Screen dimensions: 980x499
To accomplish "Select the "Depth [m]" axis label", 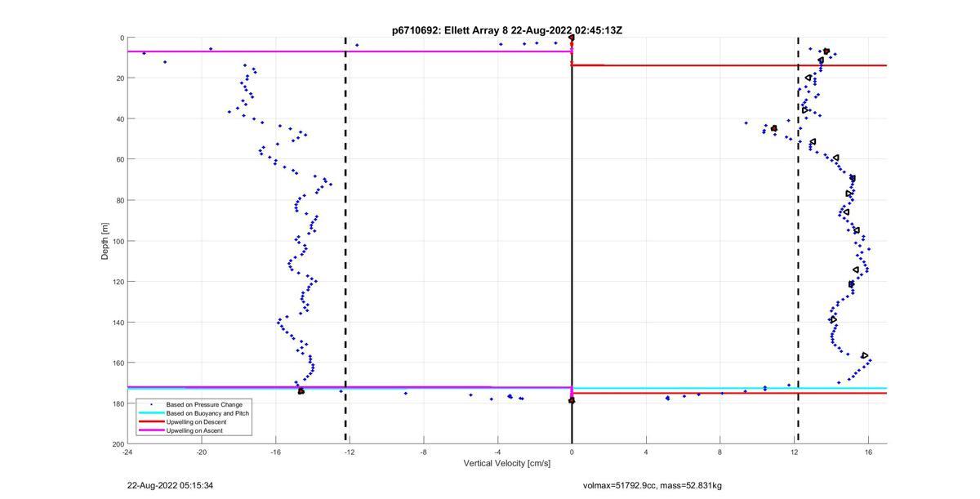I will [105, 241].
